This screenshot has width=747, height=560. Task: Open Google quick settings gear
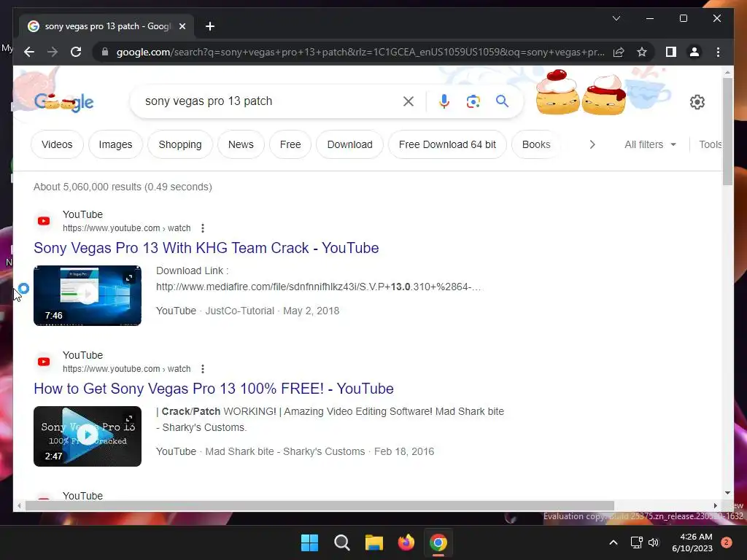coord(697,101)
